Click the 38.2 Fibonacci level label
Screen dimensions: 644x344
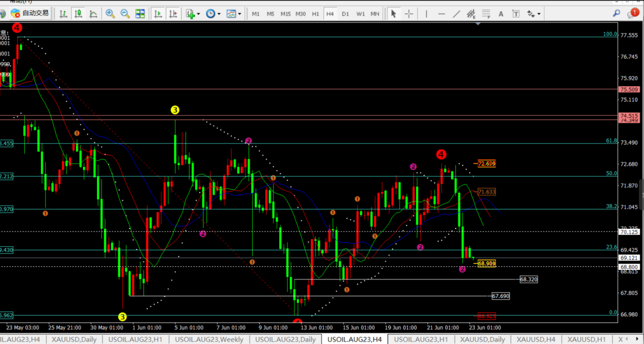pos(611,206)
